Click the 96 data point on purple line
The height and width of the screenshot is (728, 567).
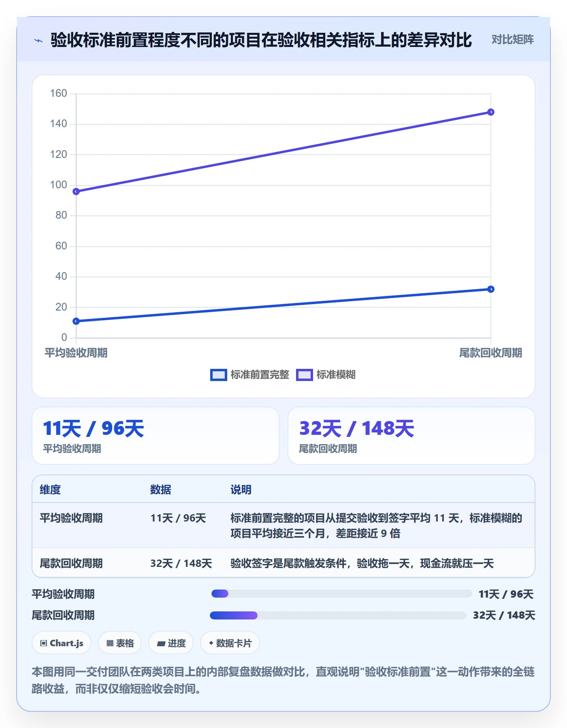pyautogui.click(x=76, y=192)
